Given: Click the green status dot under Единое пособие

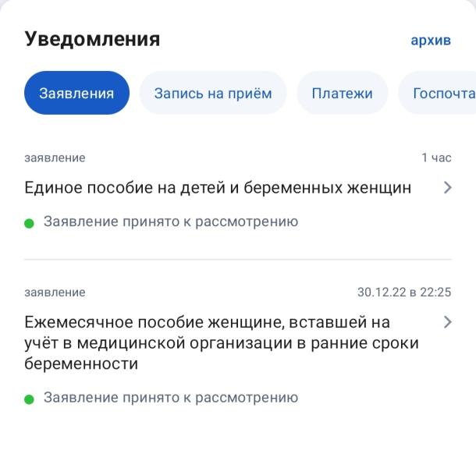Looking at the screenshot, I should (x=29, y=223).
